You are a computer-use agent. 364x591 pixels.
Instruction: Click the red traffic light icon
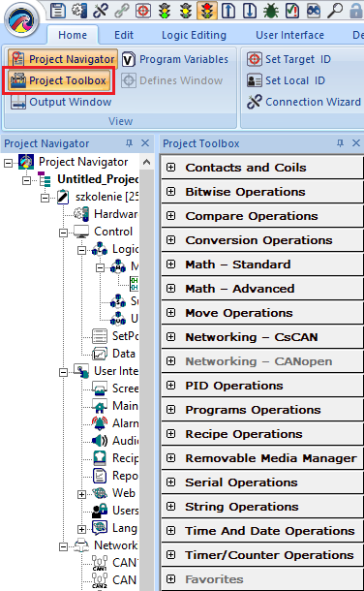coord(206,11)
